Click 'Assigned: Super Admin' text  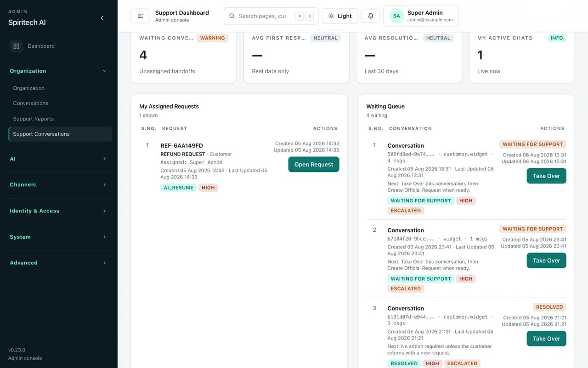pyautogui.click(x=191, y=162)
